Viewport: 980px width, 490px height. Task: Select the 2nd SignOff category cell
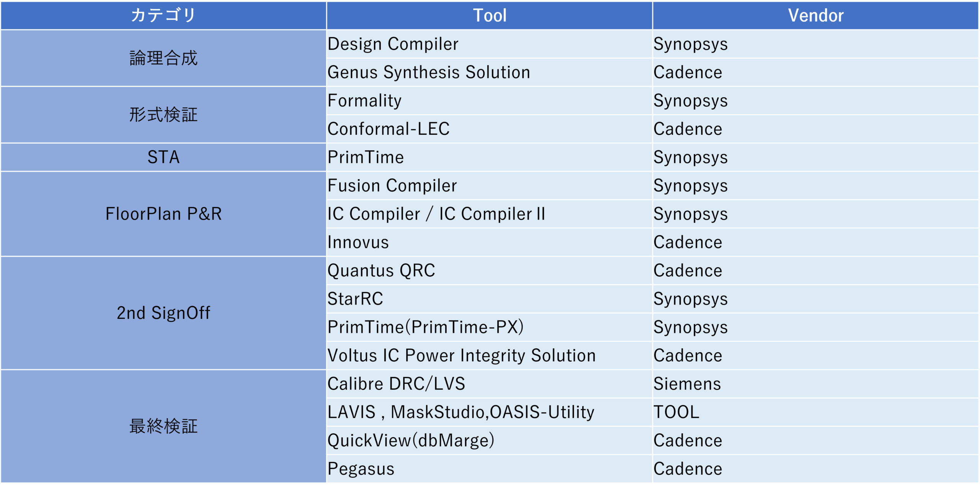(163, 313)
